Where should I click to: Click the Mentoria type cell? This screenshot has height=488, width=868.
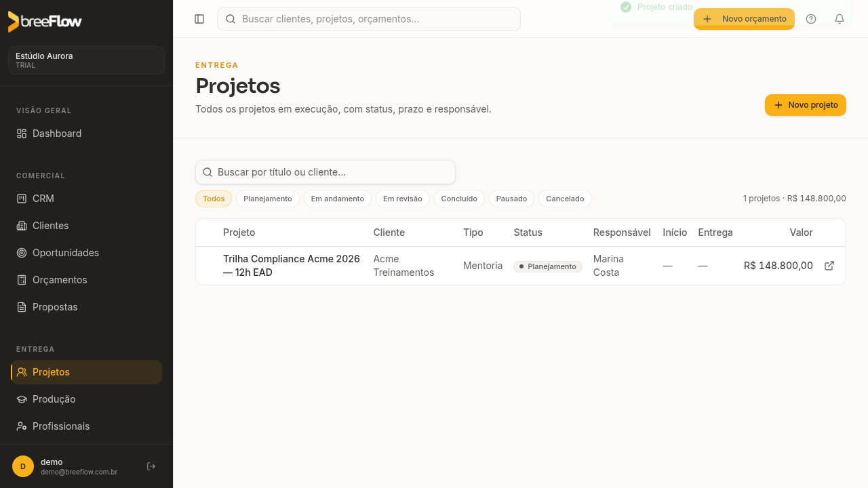483,266
